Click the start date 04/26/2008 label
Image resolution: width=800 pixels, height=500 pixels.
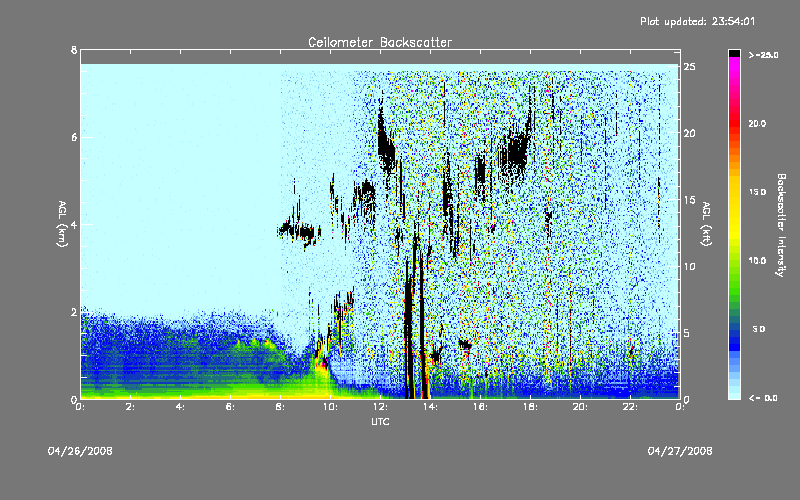point(80,451)
